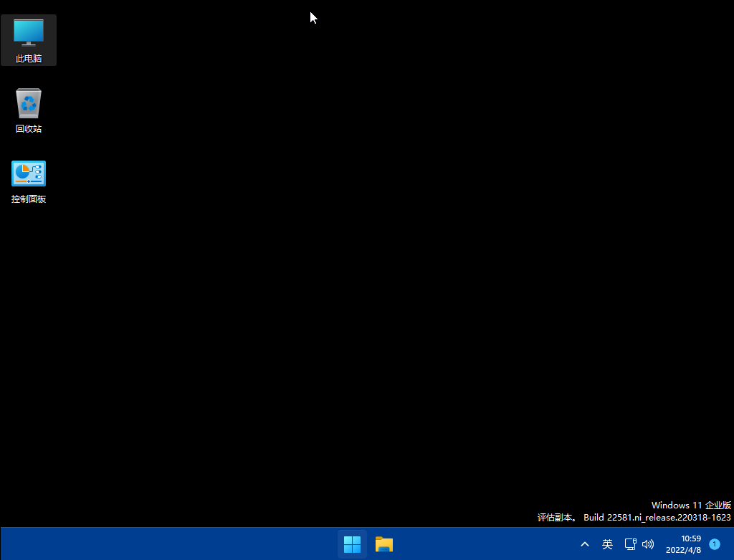Launch File Explorer from the taskbar
The height and width of the screenshot is (560, 734).
[384, 544]
